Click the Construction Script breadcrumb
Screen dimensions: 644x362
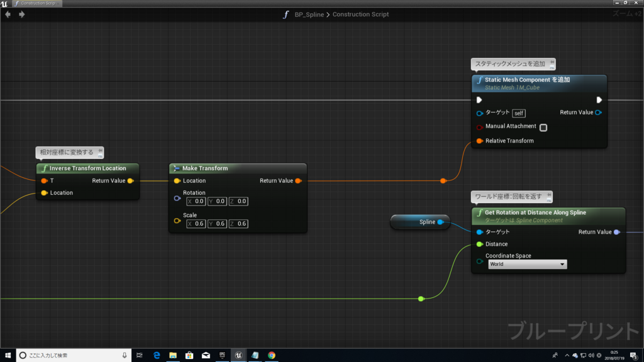pyautogui.click(x=360, y=14)
